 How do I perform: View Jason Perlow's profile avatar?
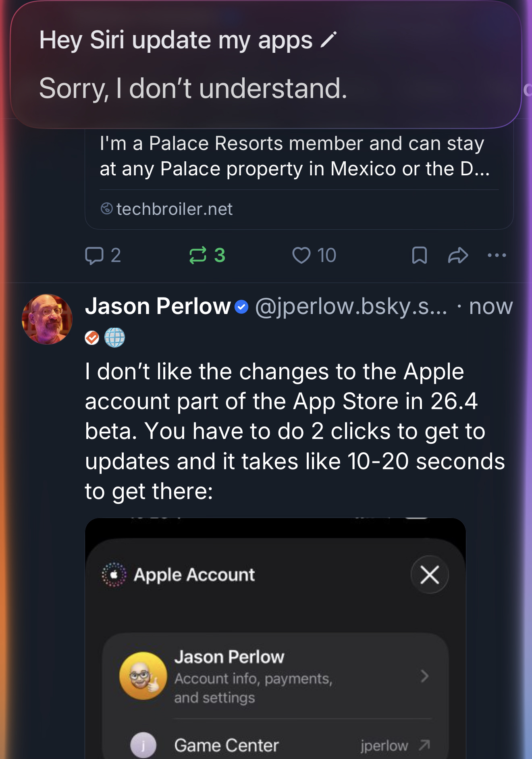(x=47, y=319)
